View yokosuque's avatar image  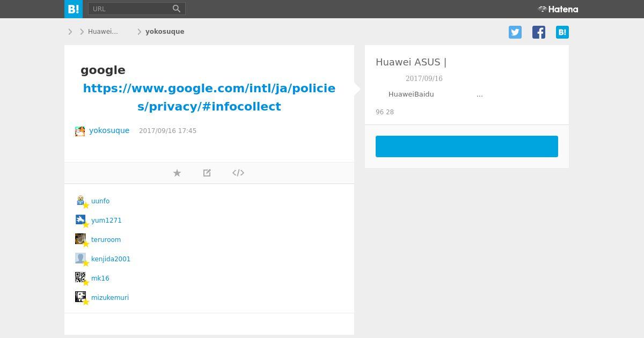(80, 131)
